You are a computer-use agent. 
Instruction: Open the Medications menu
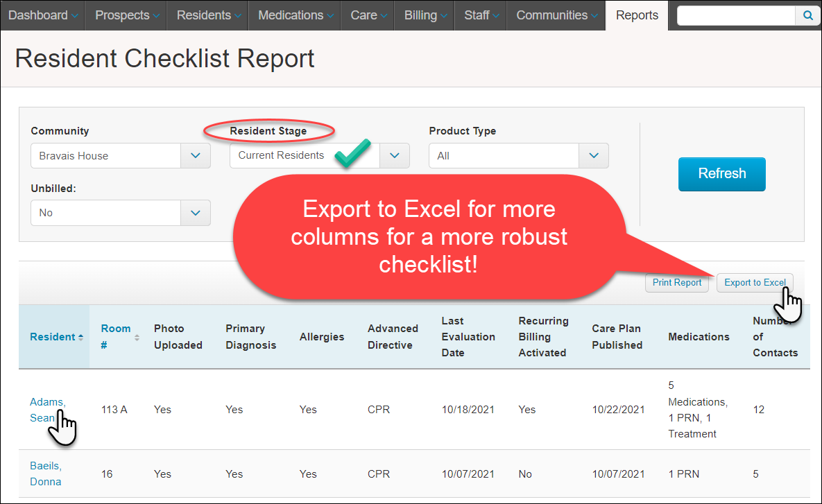(289, 15)
